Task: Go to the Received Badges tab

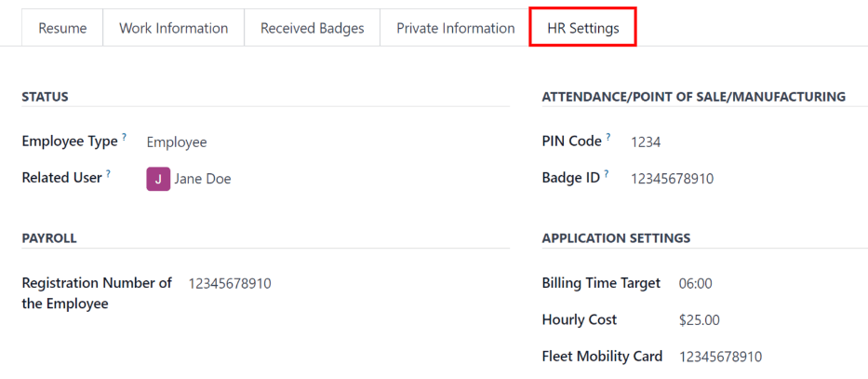Action: (x=312, y=28)
